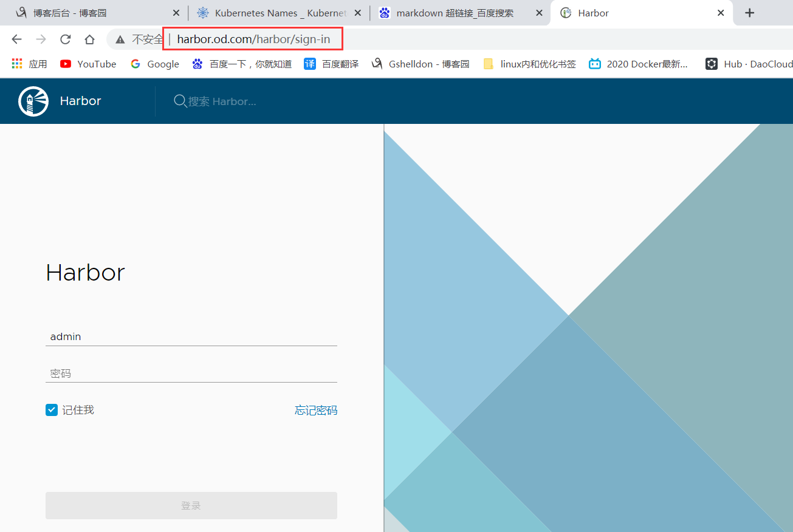The height and width of the screenshot is (532, 793).
Task: Reload the page with the refresh icon
Action: click(x=65, y=39)
